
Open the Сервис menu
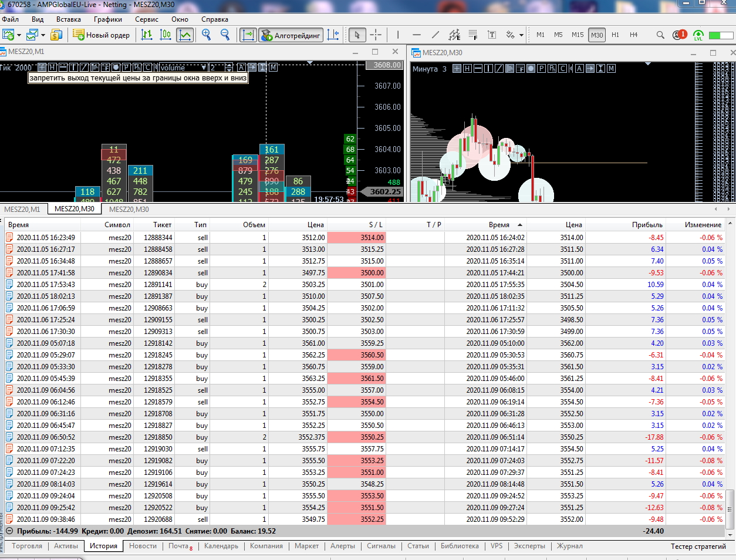147,19
